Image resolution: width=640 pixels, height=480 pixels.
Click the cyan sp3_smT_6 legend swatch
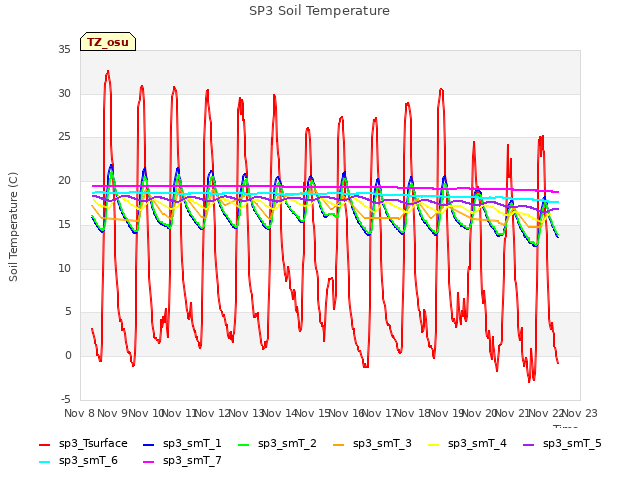pos(44,462)
